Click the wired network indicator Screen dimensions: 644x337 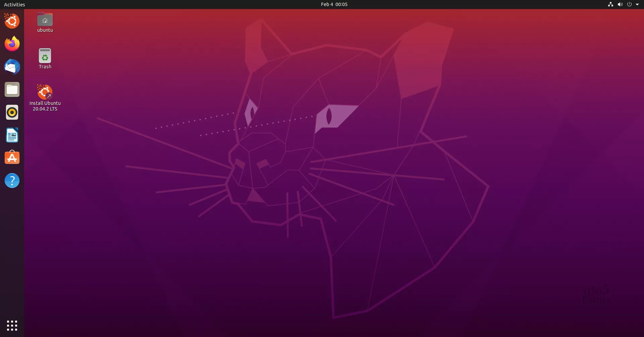tap(610, 4)
